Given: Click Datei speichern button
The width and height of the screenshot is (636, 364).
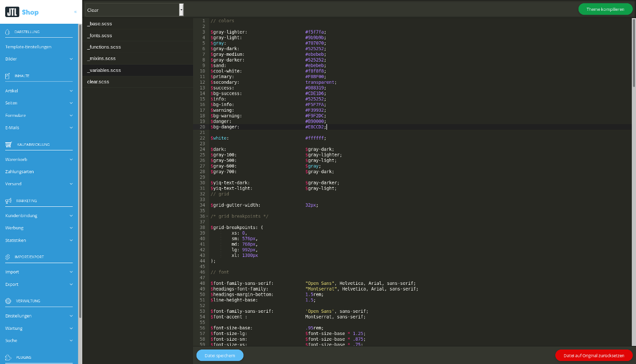Looking at the screenshot, I should pyautogui.click(x=220, y=355).
